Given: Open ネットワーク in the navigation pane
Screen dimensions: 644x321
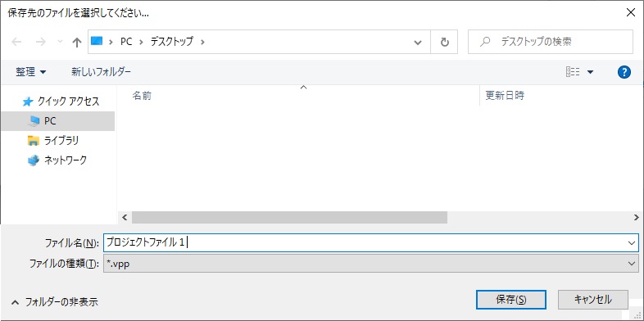Looking at the screenshot, I should (57, 160).
